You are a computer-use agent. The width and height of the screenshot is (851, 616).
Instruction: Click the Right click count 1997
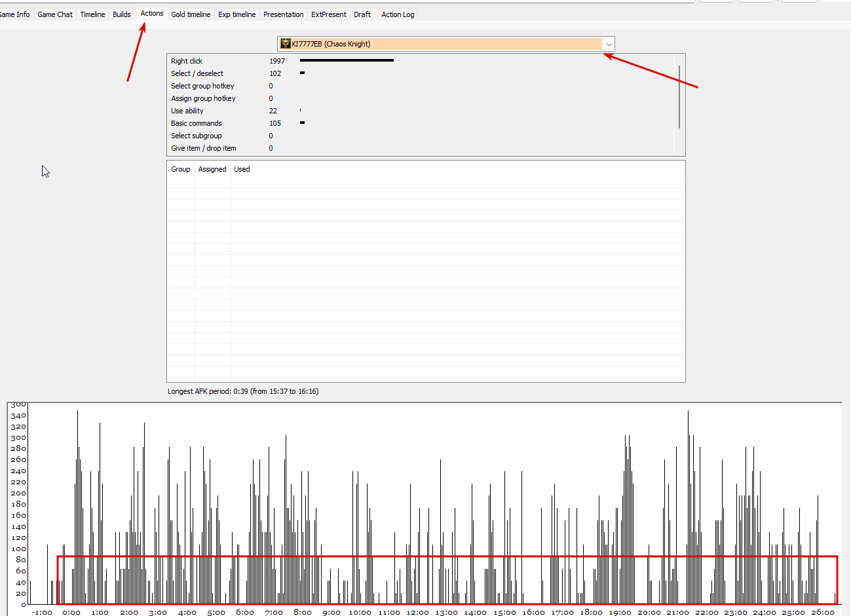pos(277,61)
